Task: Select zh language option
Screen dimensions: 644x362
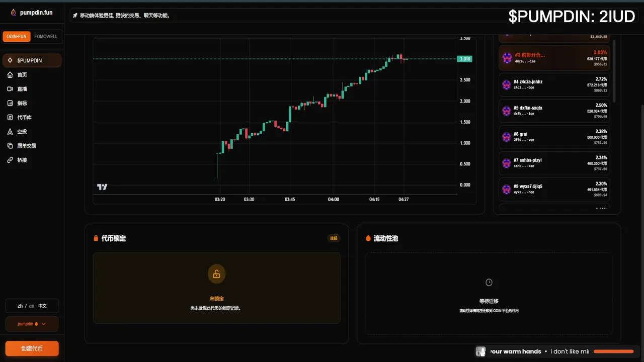Action: coord(20,306)
